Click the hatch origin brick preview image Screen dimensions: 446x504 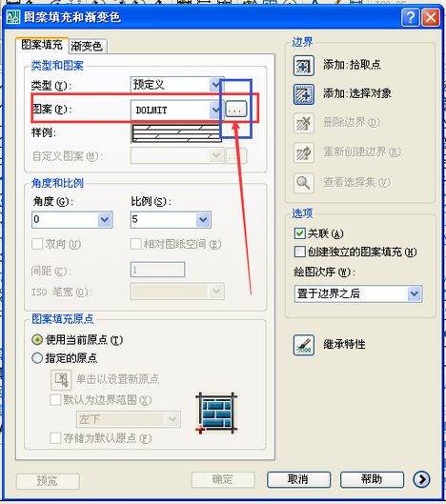coord(216,413)
